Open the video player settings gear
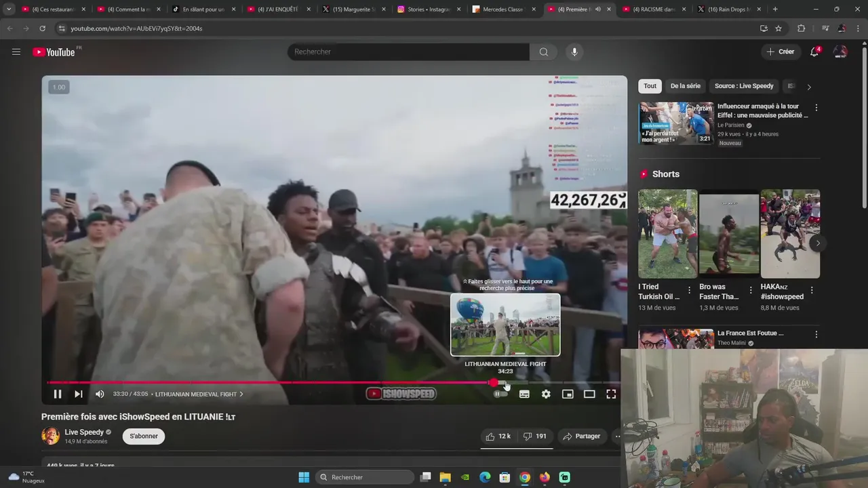This screenshot has width=868, height=488. click(x=546, y=394)
